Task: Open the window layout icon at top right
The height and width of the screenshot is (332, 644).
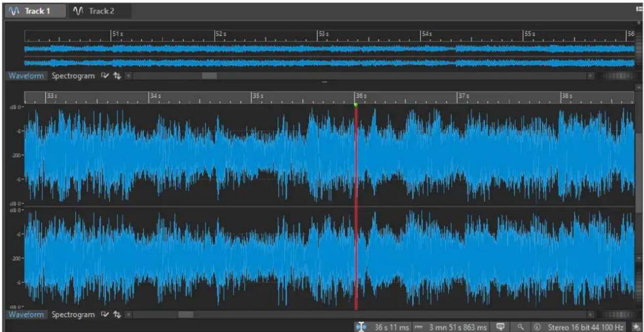Action: tap(639, 9)
